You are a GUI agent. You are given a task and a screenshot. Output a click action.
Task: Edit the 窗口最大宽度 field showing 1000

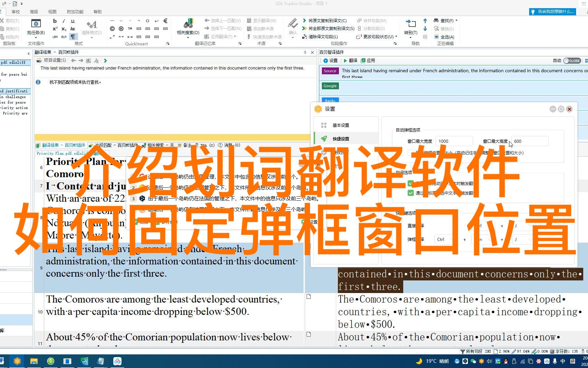(454, 141)
